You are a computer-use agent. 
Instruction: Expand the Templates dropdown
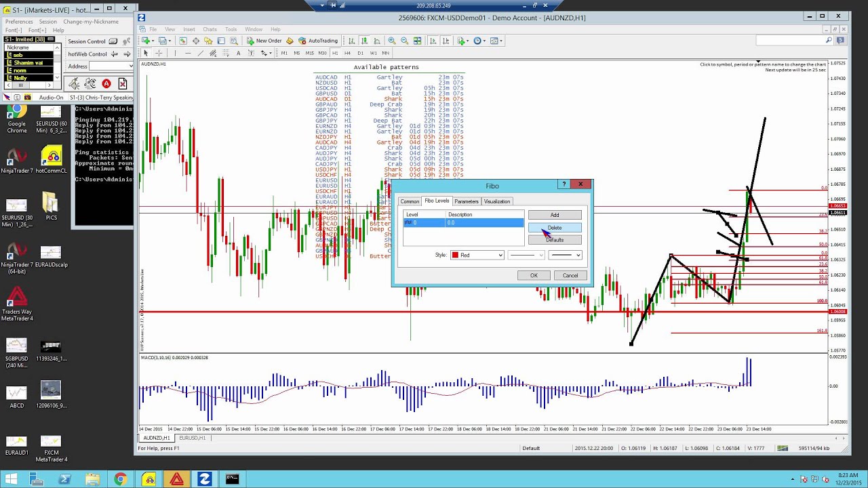pos(501,41)
